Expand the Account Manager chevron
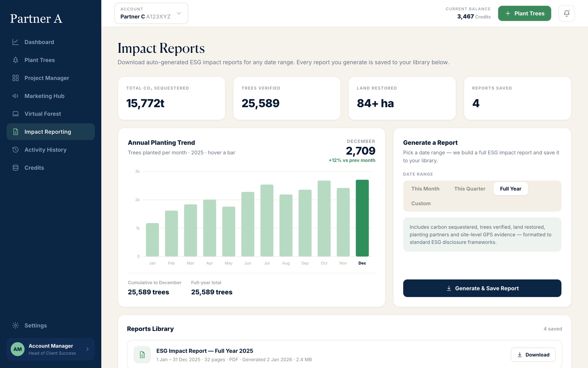The width and height of the screenshot is (588, 368). [87, 349]
